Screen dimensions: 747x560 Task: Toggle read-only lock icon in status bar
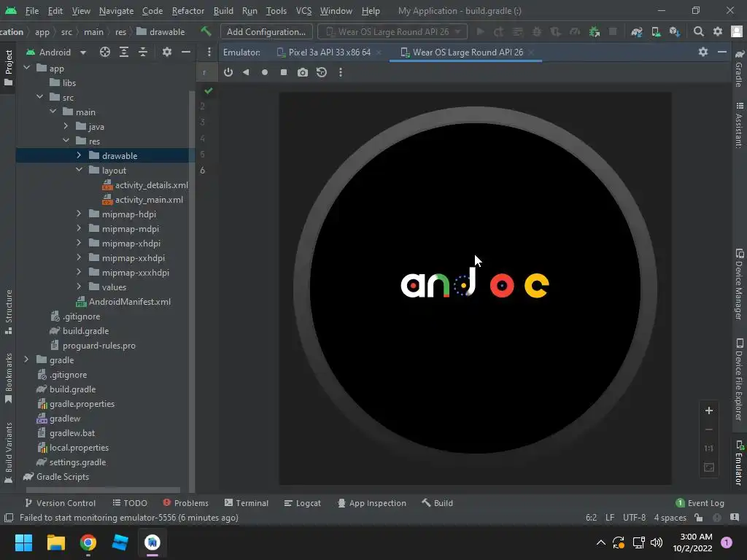(699, 518)
